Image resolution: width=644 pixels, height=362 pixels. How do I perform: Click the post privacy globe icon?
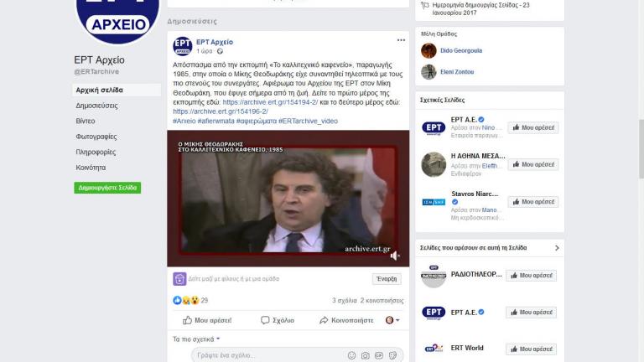221,51
